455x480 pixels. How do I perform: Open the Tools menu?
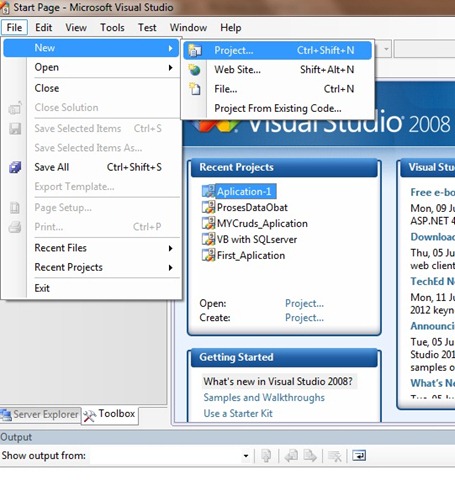[112, 27]
